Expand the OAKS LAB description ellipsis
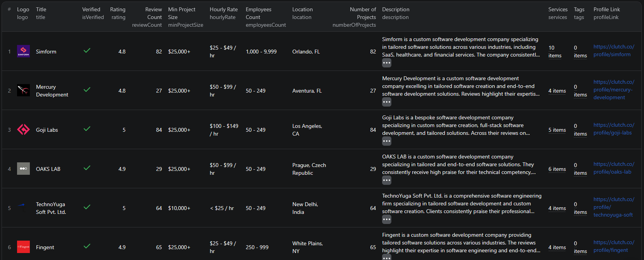Screen dimensions: 644x260 pyautogui.click(x=386, y=180)
